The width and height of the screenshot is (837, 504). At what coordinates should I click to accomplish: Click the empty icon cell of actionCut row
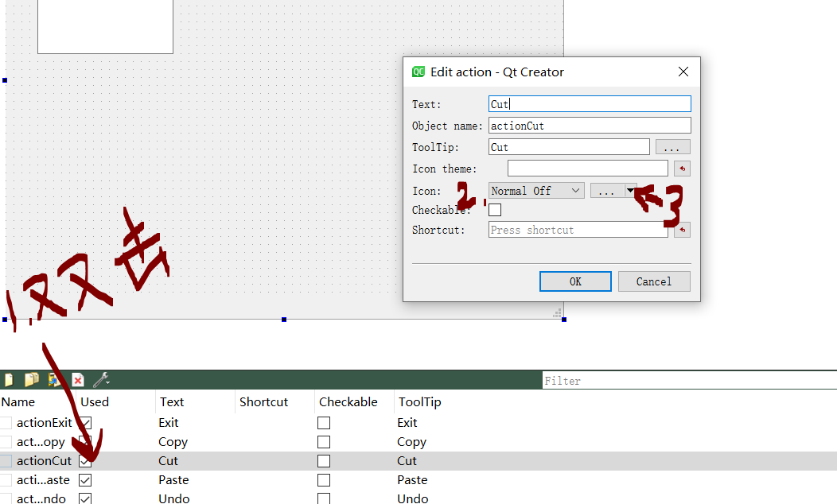coord(6,461)
